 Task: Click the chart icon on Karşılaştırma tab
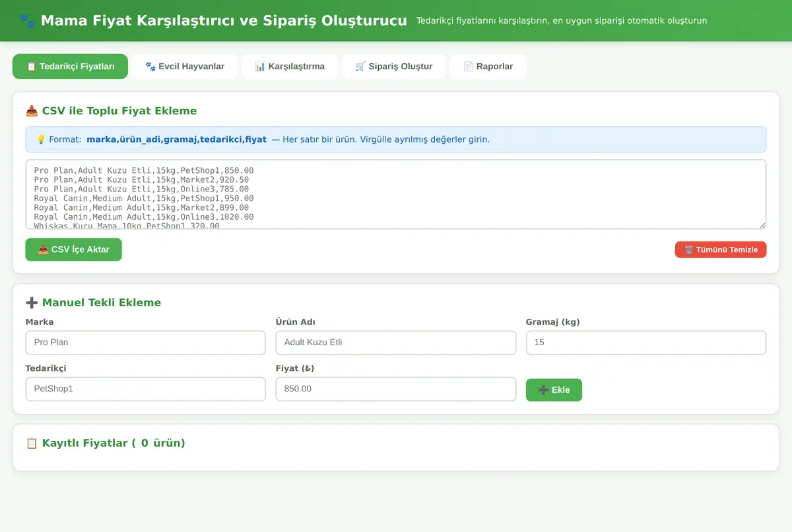point(260,67)
